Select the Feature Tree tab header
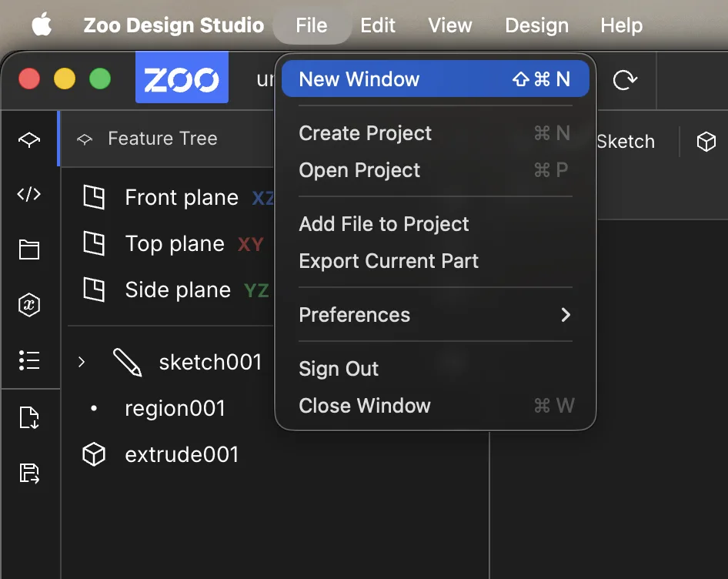Image resolution: width=728 pixels, height=579 pixels. (x=162, y=139)
